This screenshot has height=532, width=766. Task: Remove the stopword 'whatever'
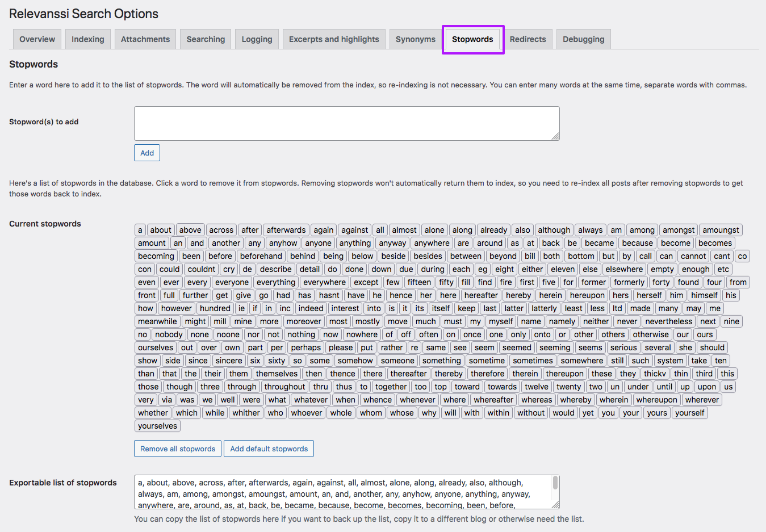[311, 400]
